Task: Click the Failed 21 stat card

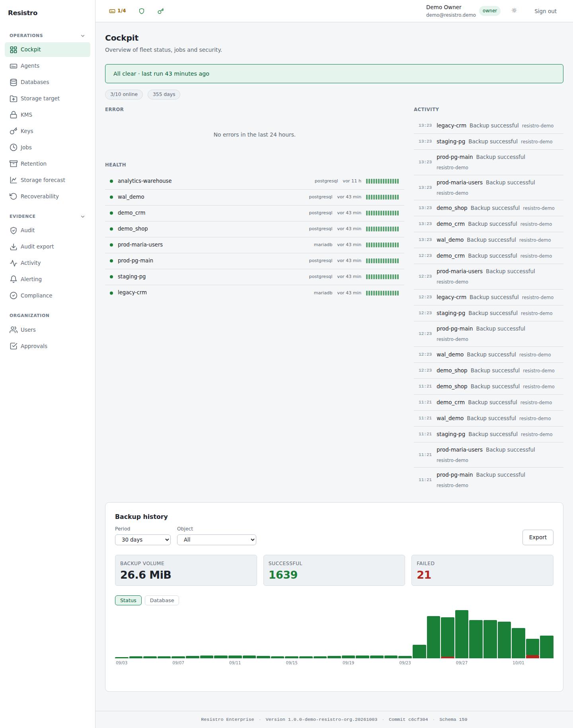Action: pos(482,571)
